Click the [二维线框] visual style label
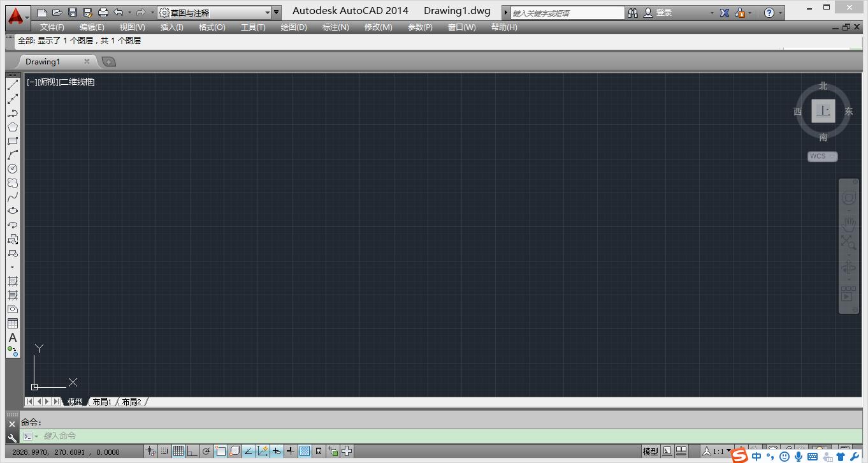 click(x=76, y=82)
